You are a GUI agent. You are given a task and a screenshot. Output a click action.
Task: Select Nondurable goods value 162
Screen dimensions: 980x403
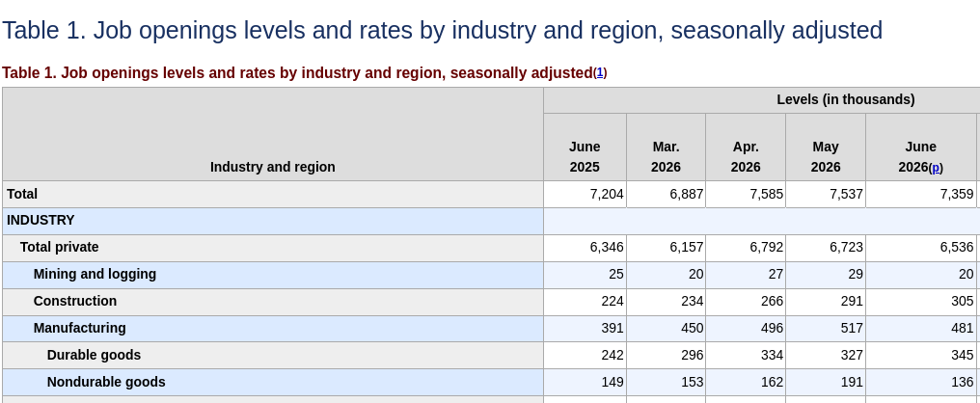pyautogui.click(x=773, y=382)
